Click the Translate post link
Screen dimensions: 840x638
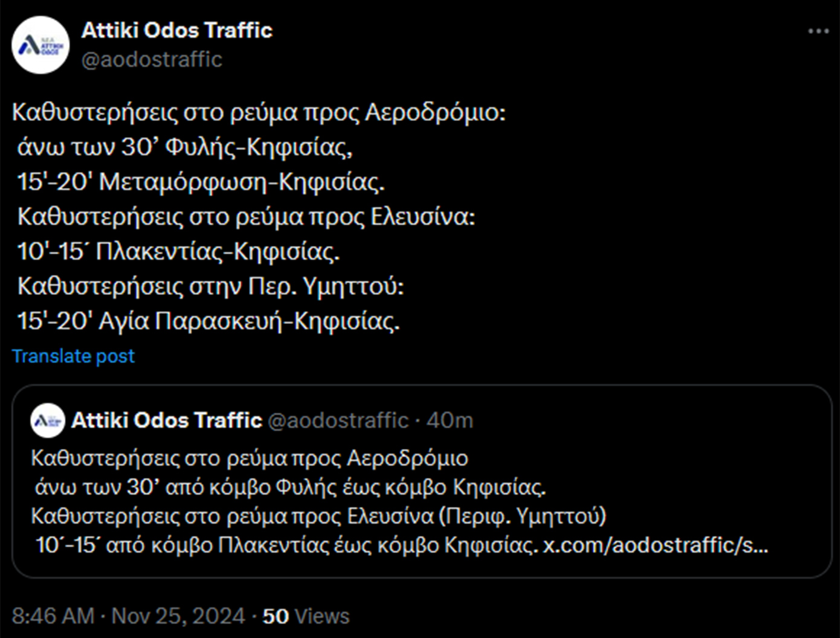(73, 356)
